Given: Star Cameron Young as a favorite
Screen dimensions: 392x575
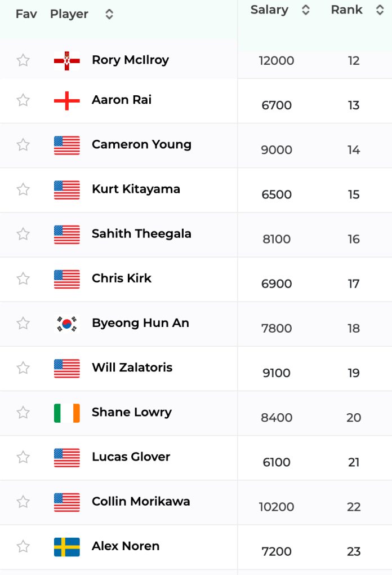Looking at the screenshot, I should 23,145.
